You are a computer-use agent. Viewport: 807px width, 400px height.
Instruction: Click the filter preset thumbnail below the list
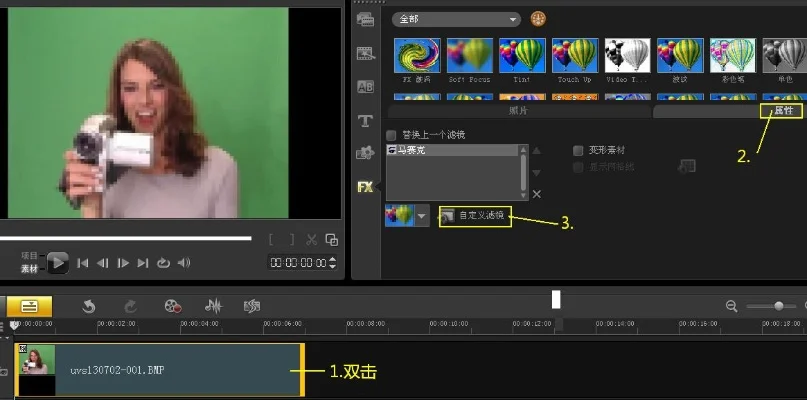(399, 216)
